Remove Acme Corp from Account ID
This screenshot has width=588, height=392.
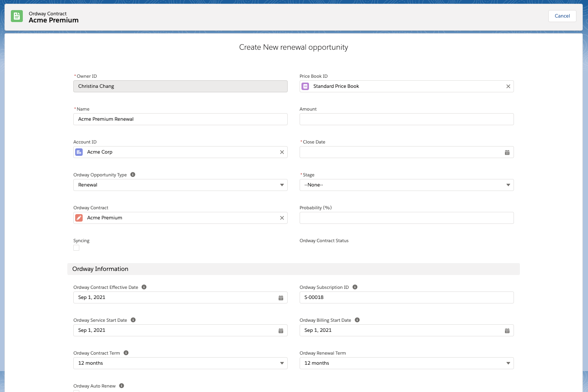click(x=282, y=152)
